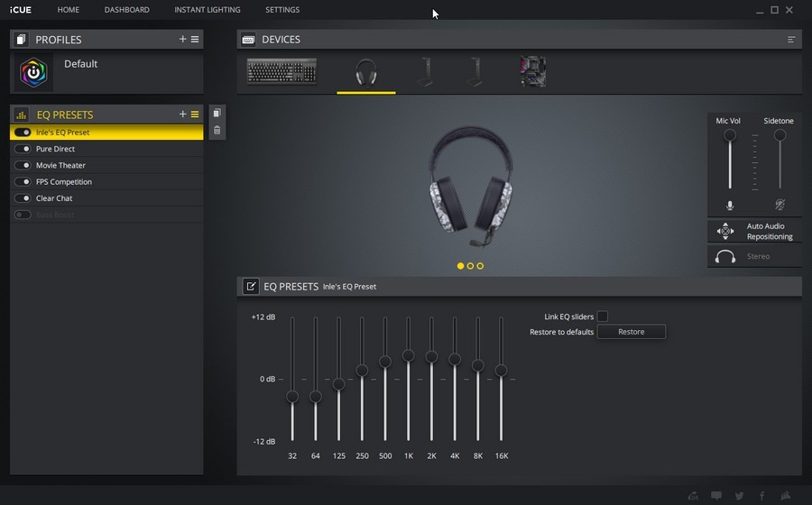
Task: Copy the selected EQ preset
Action: pos(217,113)
